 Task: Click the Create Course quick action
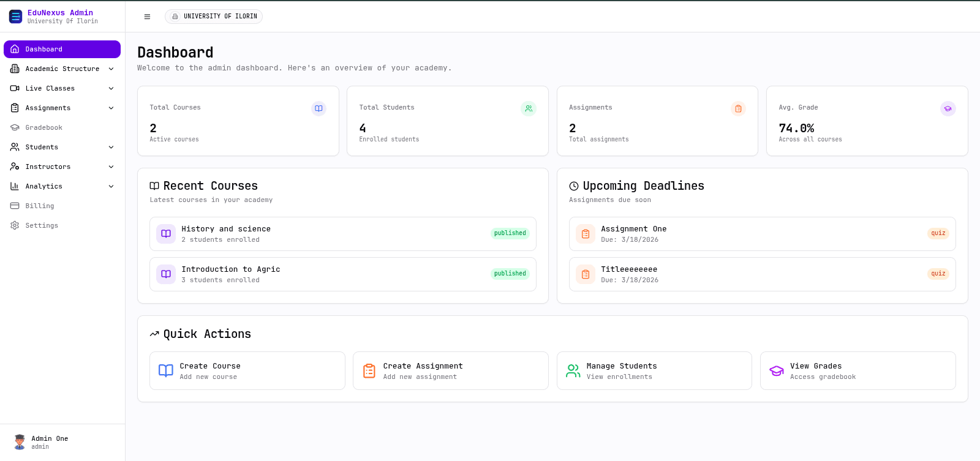(x=247, y=371)
